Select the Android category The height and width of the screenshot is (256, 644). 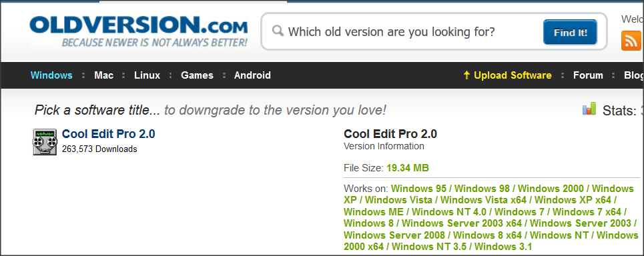tap(252, 75)
